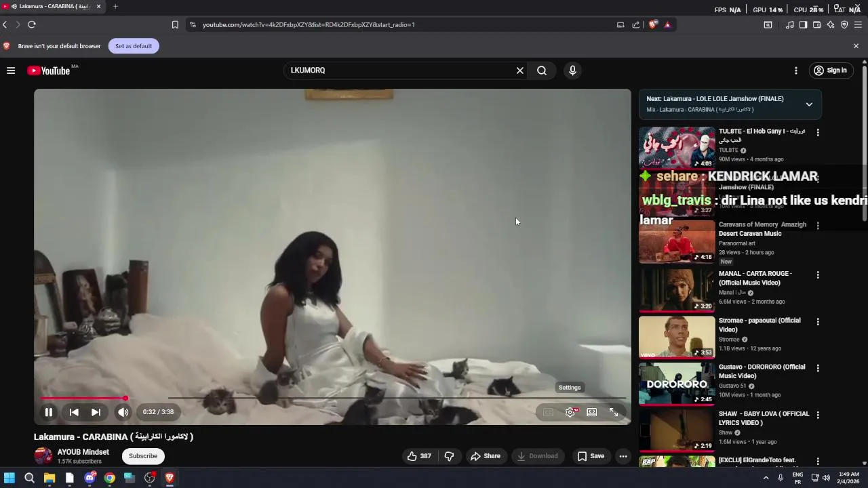Open options for MANAL CARTA ROUGE
This screenshot has width=868, height=488.
coord(818,275)
